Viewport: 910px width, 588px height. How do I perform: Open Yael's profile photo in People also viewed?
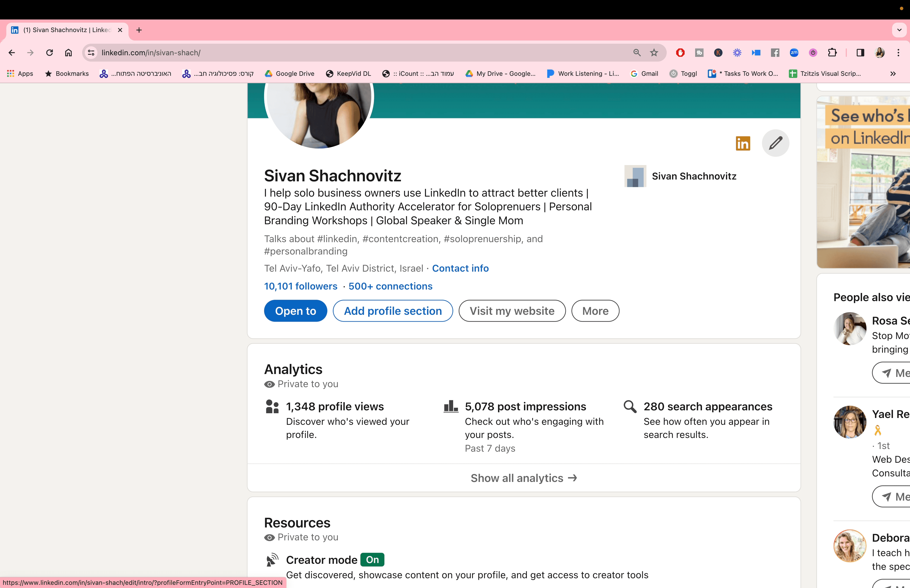pos(850,422)
